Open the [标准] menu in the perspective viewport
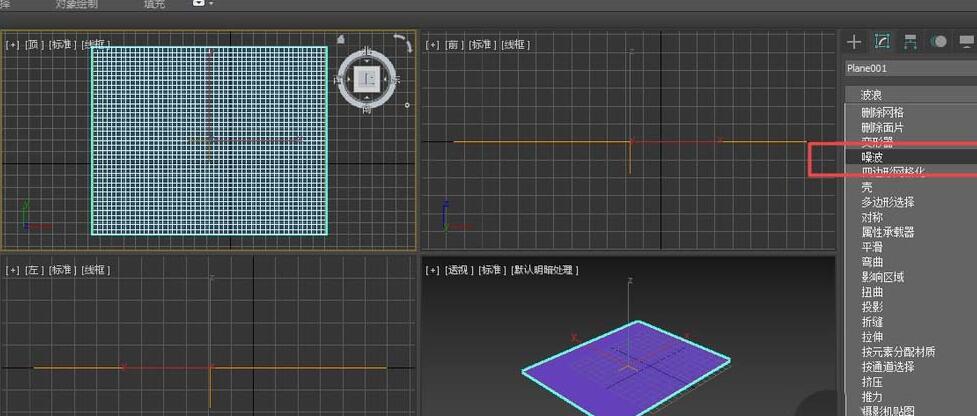977x416 pixels. click(x=492, y=270)
